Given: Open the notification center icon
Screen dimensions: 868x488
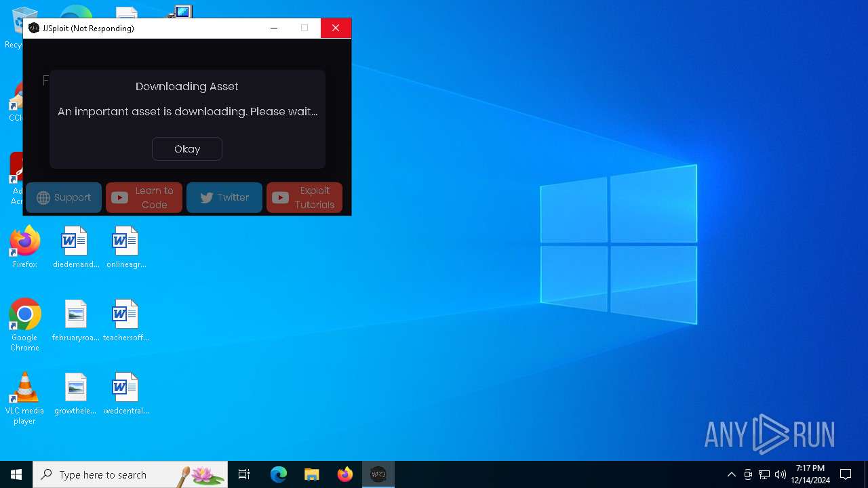Looking at the screenshot, I should (x=846, y=474).
